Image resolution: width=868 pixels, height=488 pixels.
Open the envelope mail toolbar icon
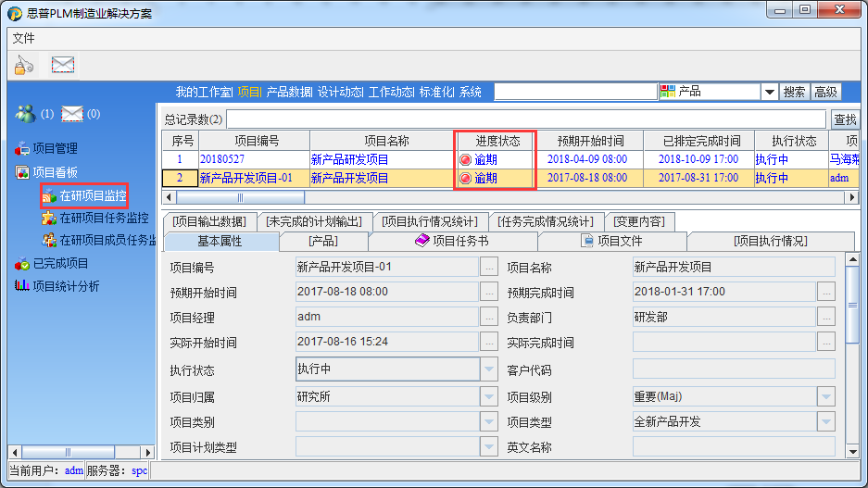[63, 65]
